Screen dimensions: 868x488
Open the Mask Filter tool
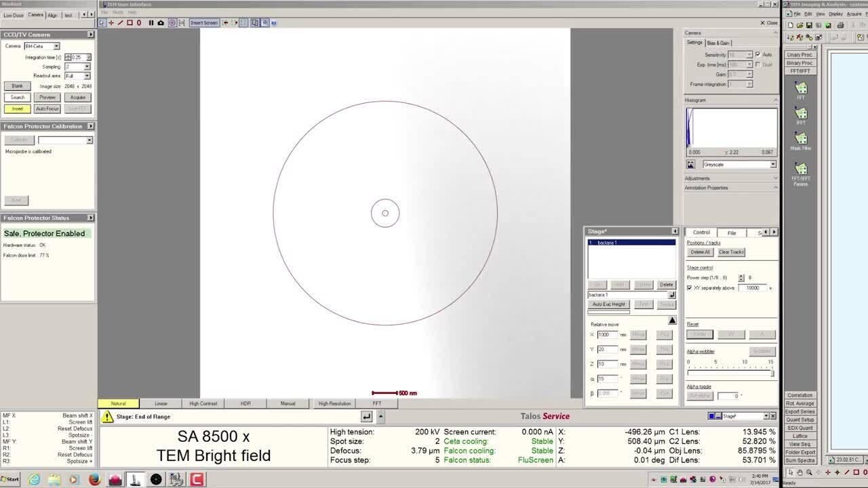coord(801,139)
